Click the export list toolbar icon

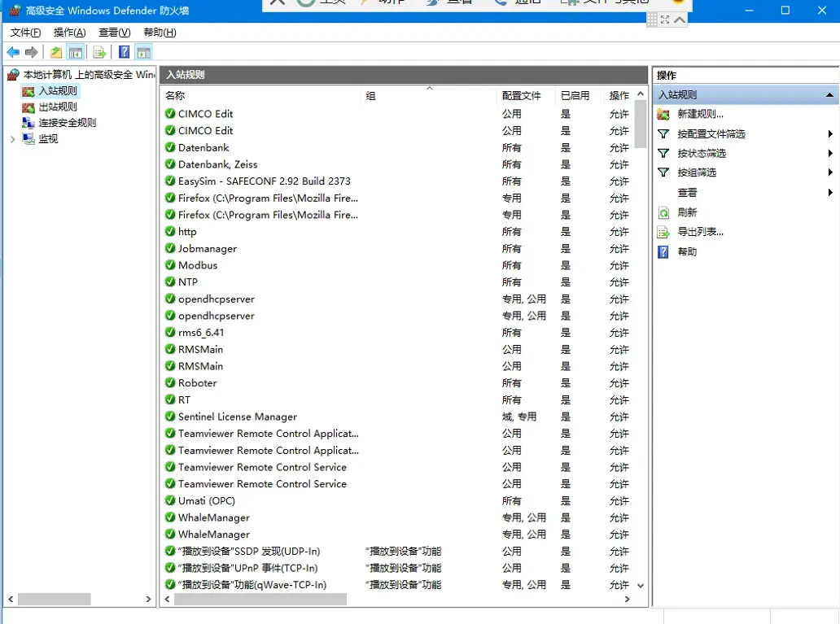99,52
